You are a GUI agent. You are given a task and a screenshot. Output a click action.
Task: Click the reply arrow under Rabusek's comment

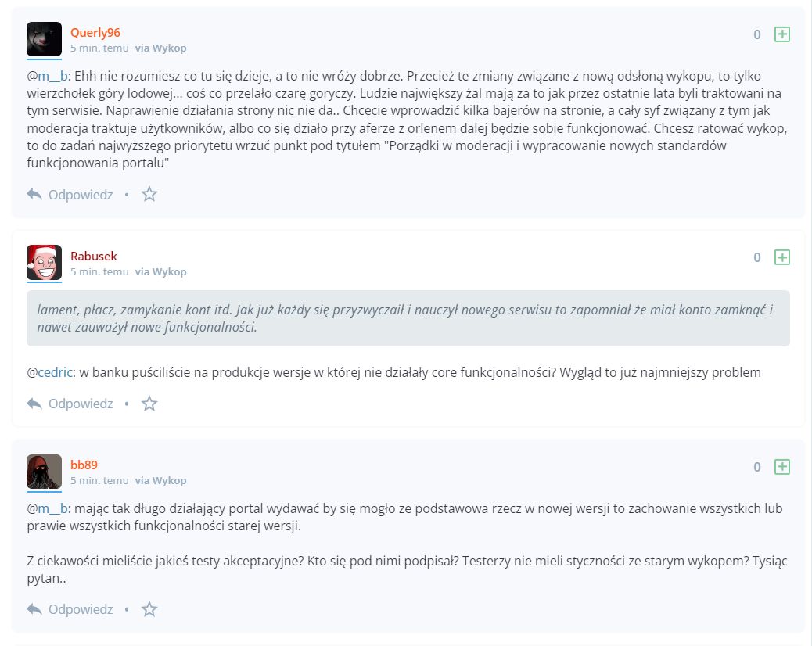34,404
